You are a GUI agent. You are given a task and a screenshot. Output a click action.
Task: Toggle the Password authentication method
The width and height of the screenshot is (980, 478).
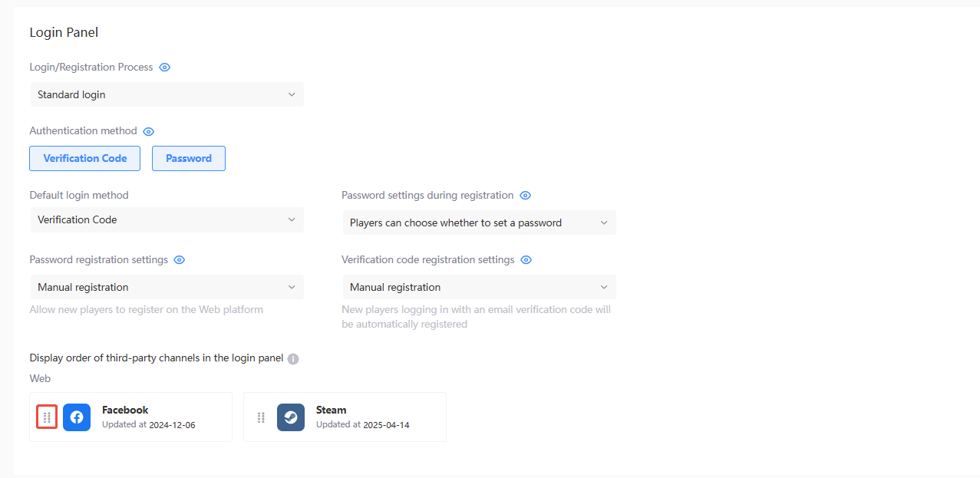click(x=189, y=158)
